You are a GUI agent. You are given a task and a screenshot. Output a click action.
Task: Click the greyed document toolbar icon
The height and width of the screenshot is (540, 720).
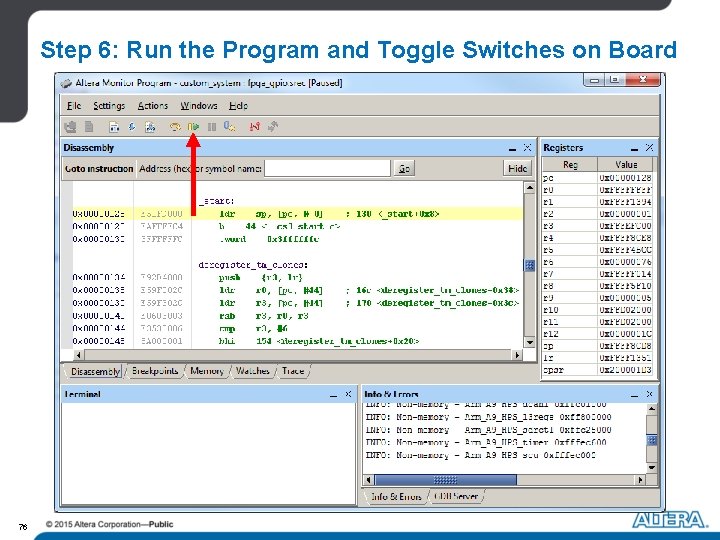click(89, 127)
